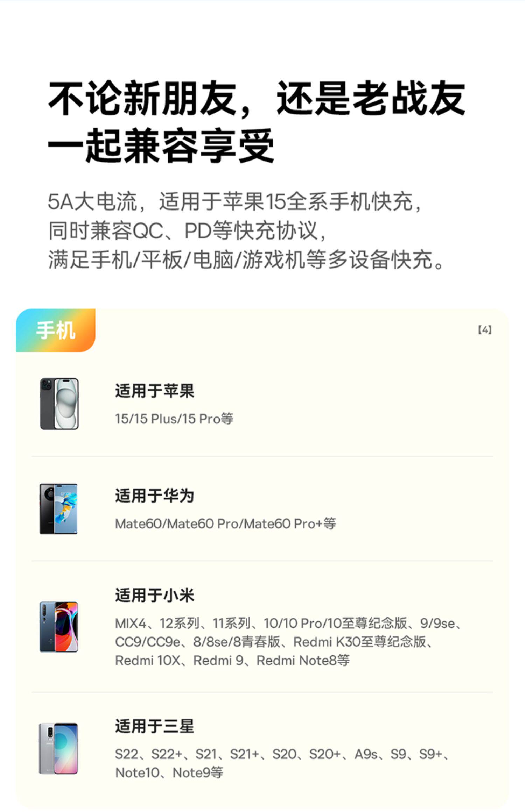This screenshot has height=812, width=525.
Task: Click the 适用于华为 heading
Action: click(x=155, y=496)
